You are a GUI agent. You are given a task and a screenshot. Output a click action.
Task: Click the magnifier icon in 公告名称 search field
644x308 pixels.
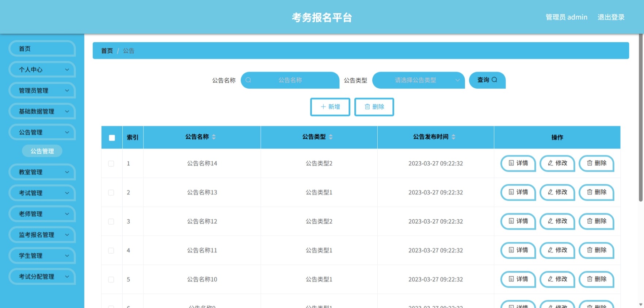coord(248,80)
